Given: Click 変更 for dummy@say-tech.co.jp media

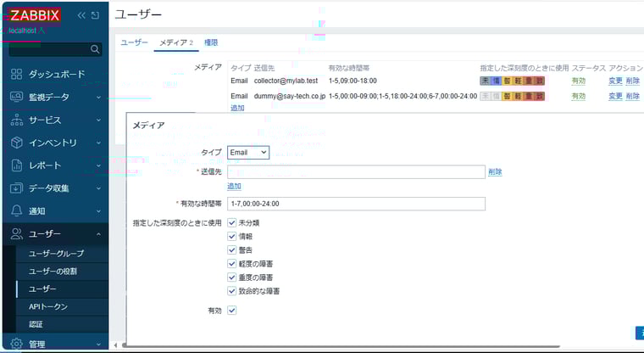Looking at the screenshot, I should (615, 96).
